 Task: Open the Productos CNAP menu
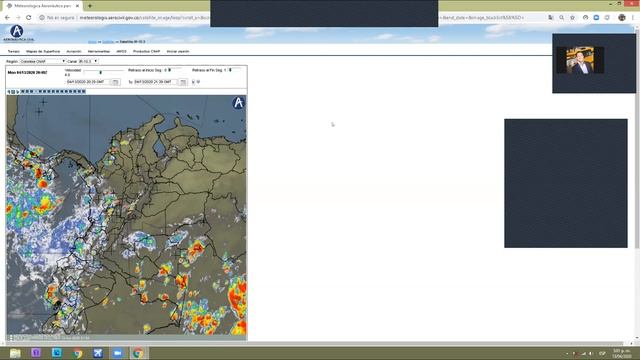coord(147,51)
